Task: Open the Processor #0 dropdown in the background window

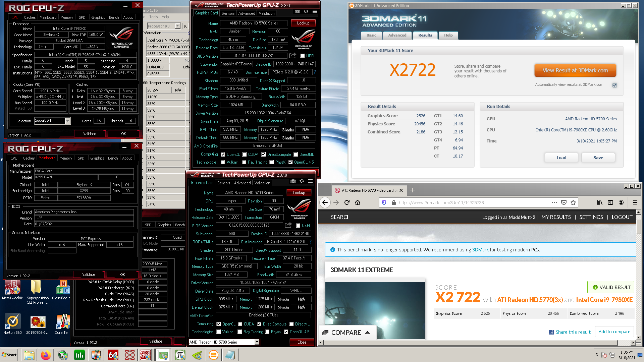Action: pyautogui.click(x=177, y=26)
